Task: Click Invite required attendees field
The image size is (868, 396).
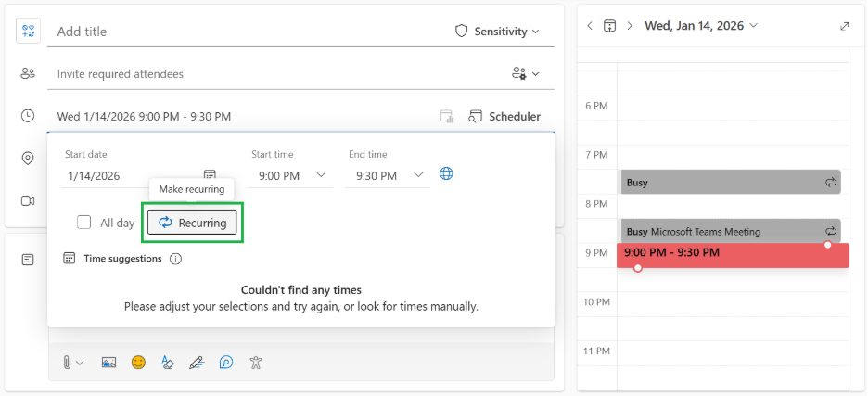Action: [276, 73]
